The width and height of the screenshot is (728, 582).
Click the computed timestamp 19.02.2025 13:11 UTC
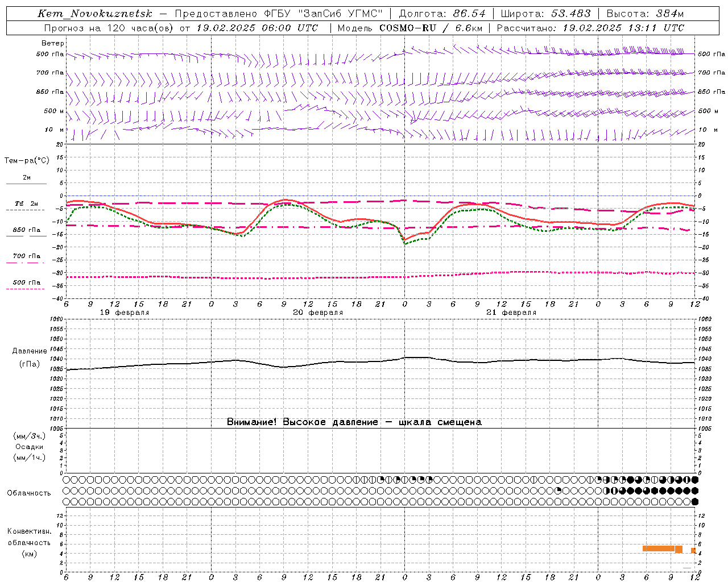pos(623,28)
